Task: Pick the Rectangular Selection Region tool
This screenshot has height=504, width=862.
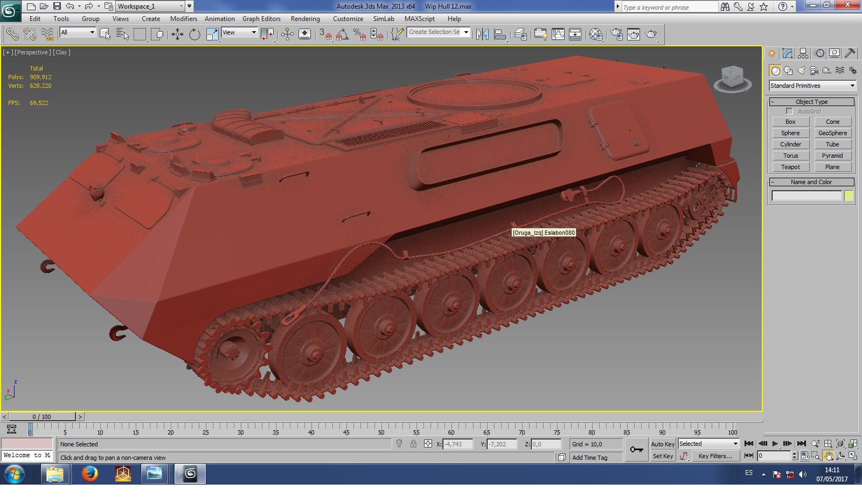Action: (140, 34)
